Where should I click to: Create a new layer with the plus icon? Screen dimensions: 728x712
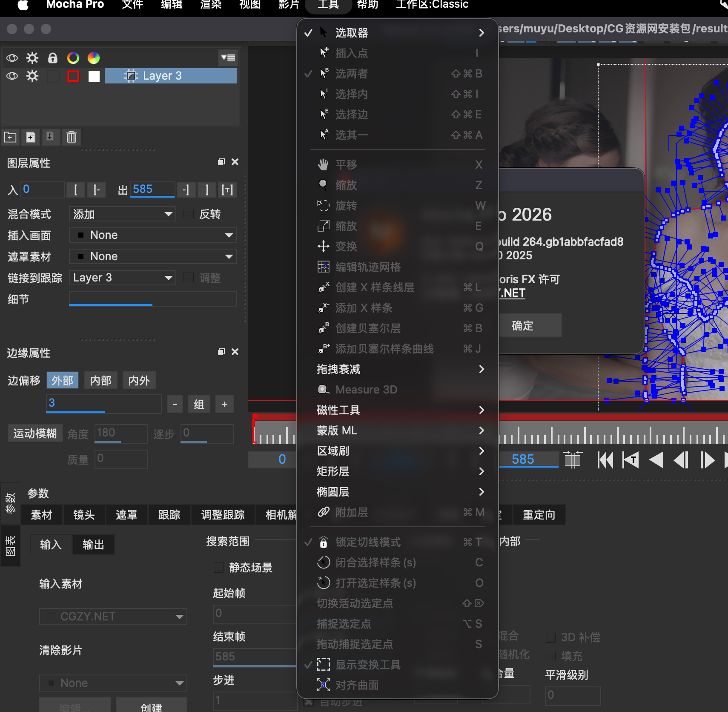pos(30,137)
